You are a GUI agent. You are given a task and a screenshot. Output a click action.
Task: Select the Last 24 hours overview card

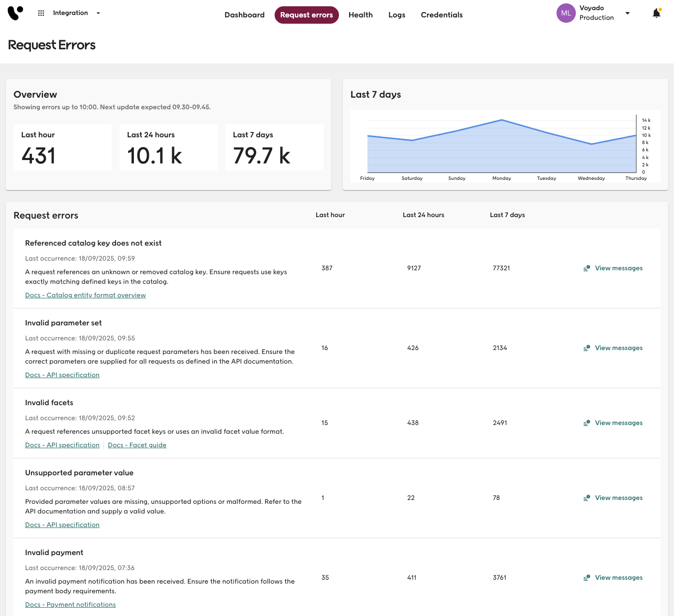[168, 147]
